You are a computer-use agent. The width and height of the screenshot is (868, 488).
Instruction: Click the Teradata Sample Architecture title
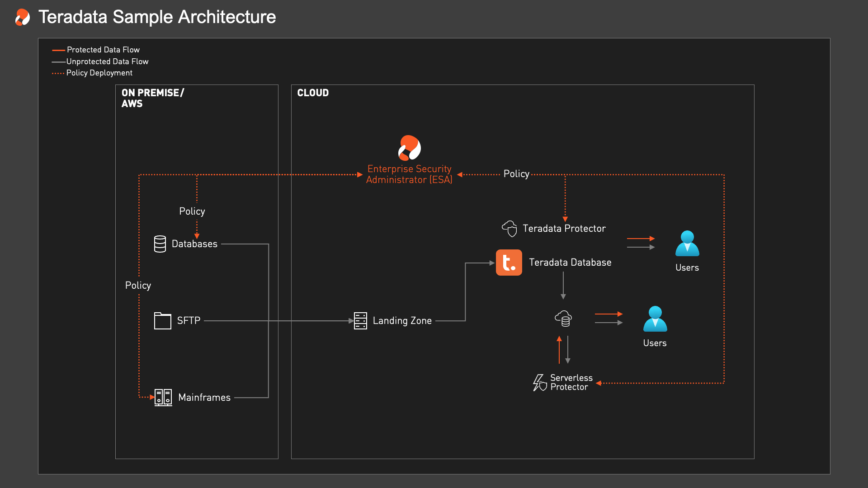tap(157, 17)
